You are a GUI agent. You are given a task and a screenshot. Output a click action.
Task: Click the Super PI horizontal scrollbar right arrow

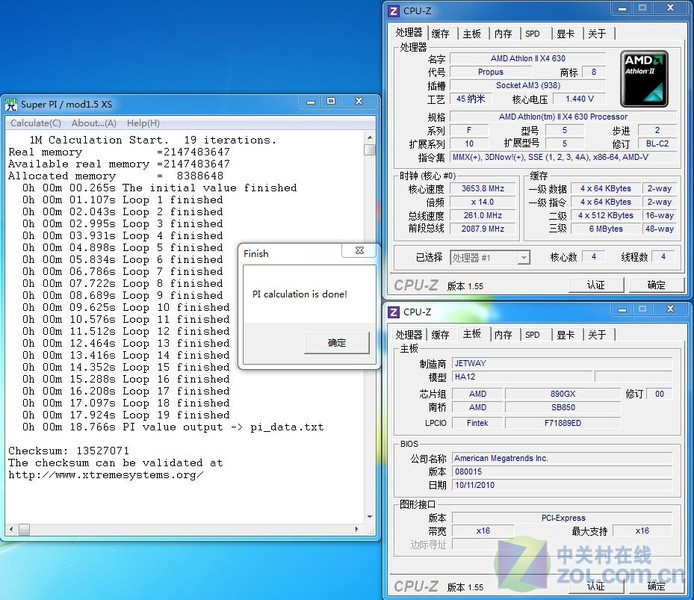click(357, 529)
